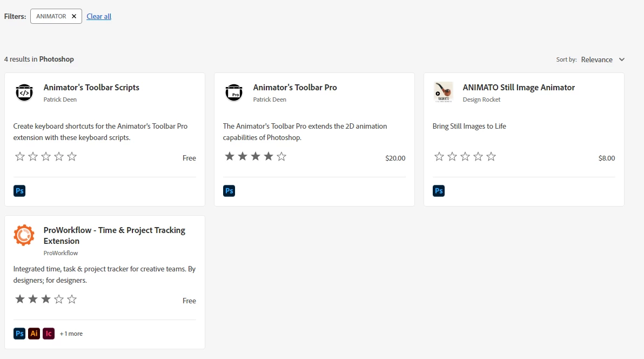Open the ProWorkflow Time & Project Tracking title
This screenshot has width=644, height=359.
pos(114,236)
